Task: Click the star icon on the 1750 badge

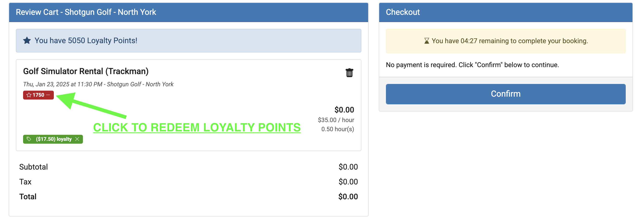Action: (29, 95)
